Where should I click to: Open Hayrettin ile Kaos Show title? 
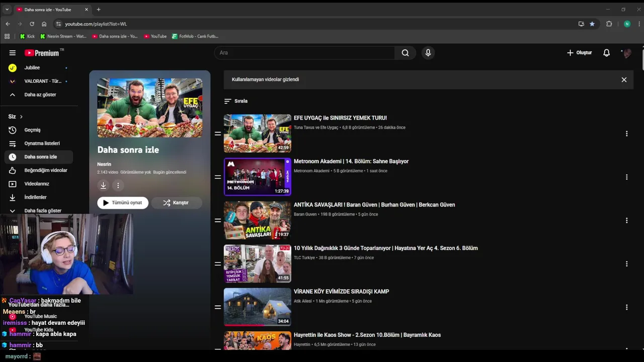[x=367, y=335]
